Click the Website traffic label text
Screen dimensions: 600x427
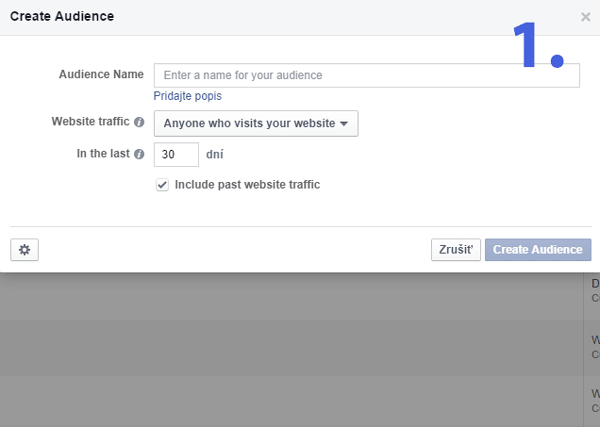coord(90,122)
